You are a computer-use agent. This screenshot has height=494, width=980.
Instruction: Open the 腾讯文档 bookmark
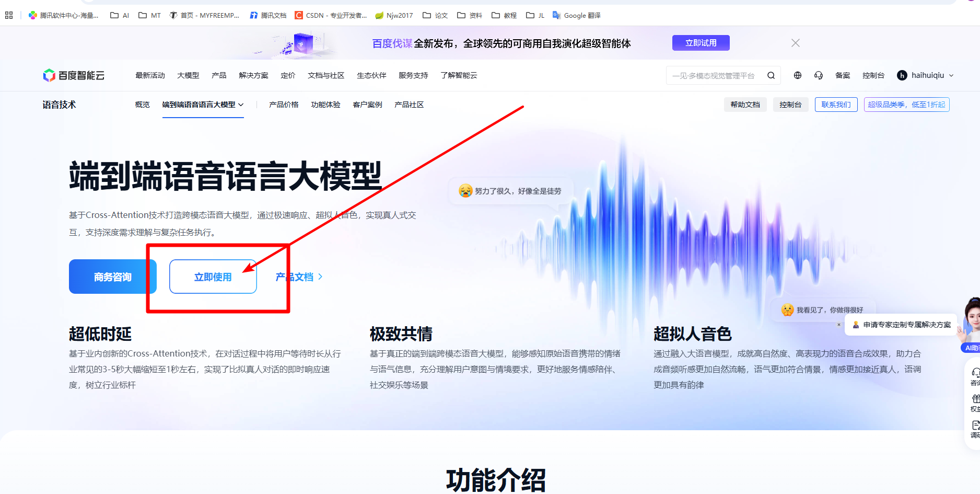pos(268,15)
